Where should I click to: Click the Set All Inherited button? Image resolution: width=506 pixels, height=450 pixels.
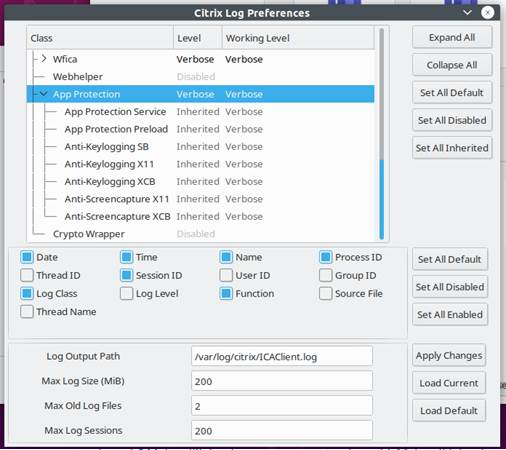click(x=452, y=148)
